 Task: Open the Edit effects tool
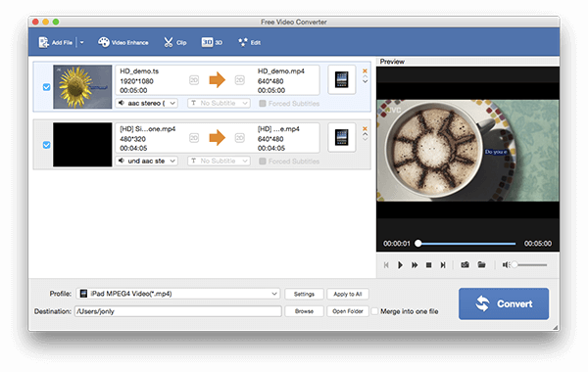[x=249, y=42]
